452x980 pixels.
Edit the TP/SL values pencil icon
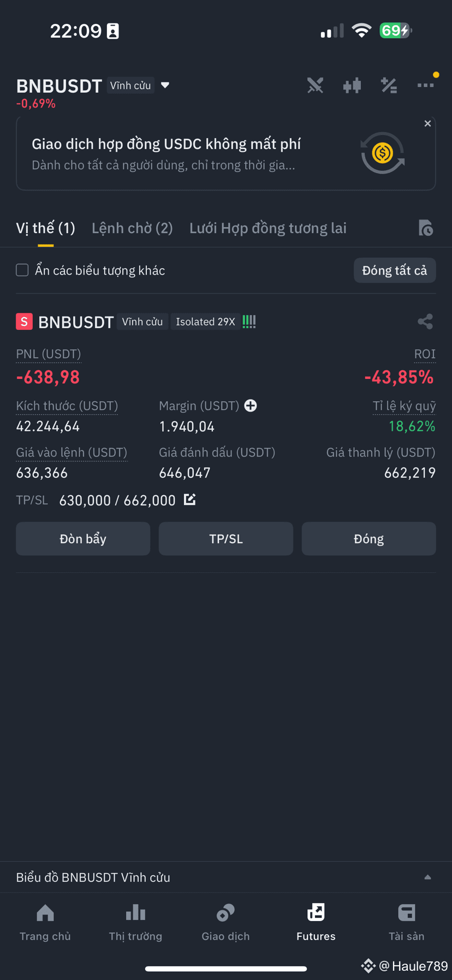point(189,500)
